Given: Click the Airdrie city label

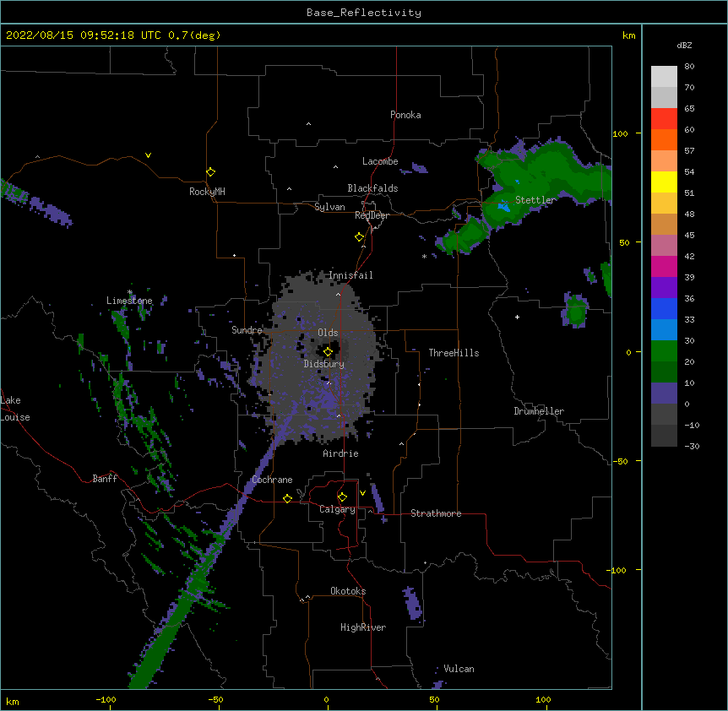Looking at the screenshot, I should pos(340,453).
